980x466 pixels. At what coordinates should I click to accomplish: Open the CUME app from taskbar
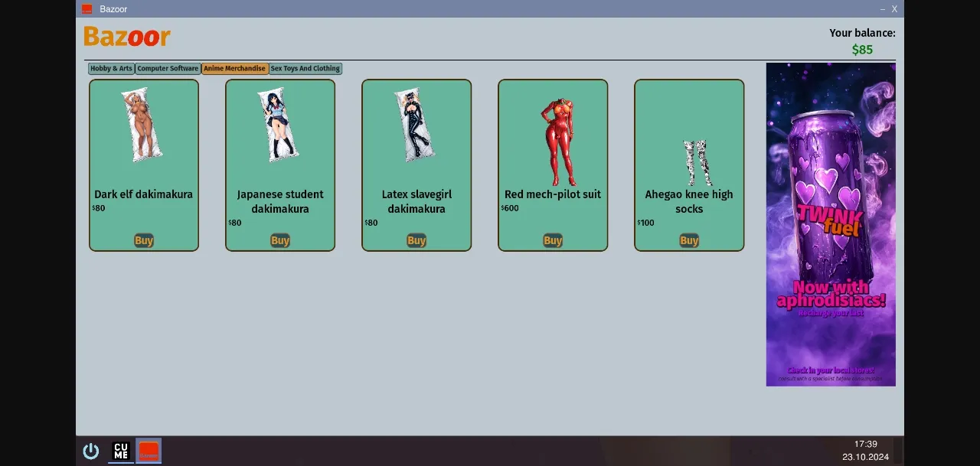click(121, 451)
